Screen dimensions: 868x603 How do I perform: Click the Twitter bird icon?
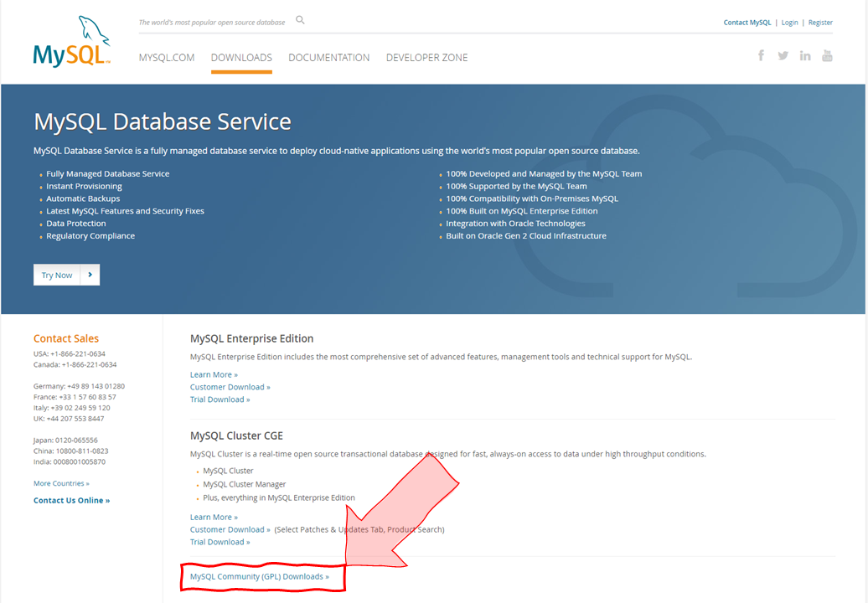coord(783,55)
